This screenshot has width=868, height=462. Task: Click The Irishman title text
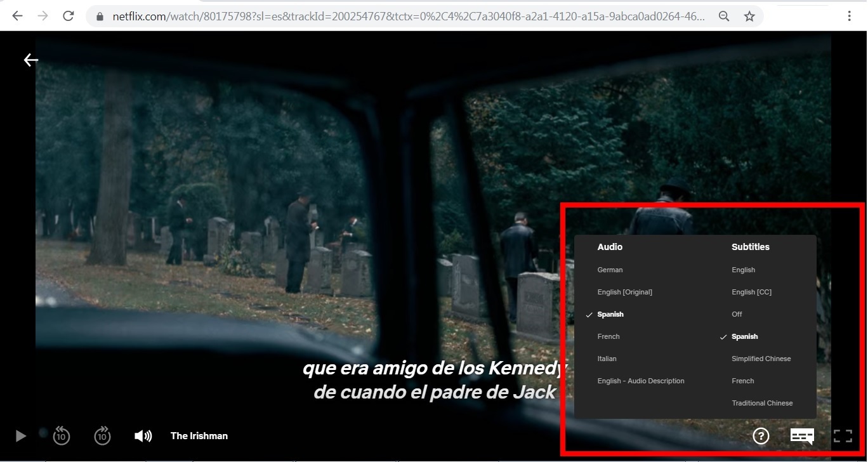199,436
